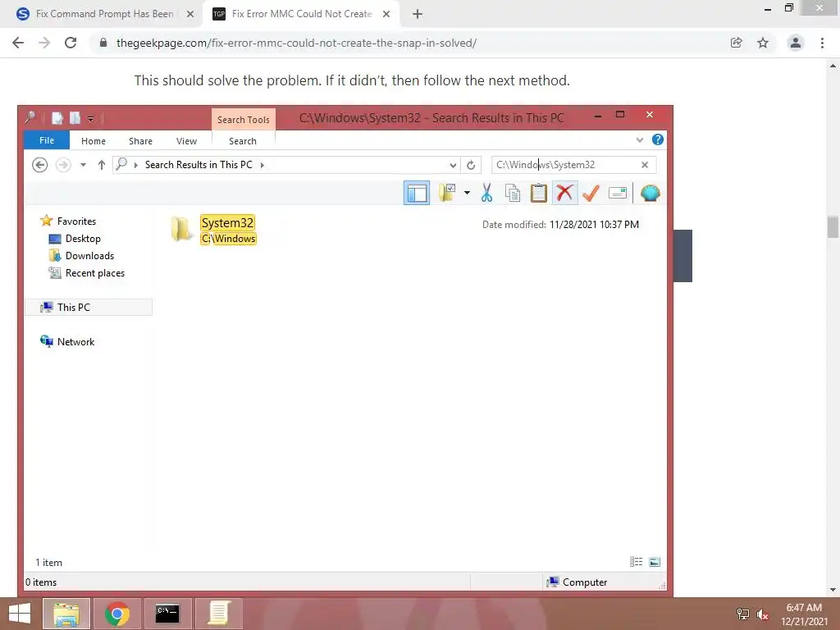
Task: Click the folder options icon with checkmark
Action: [447, 193]
